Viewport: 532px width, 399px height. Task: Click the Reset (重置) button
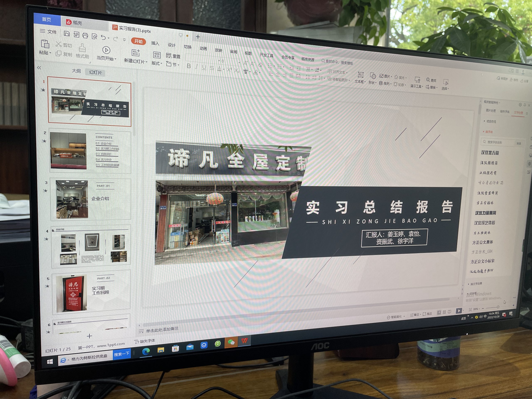coord(173,56)
